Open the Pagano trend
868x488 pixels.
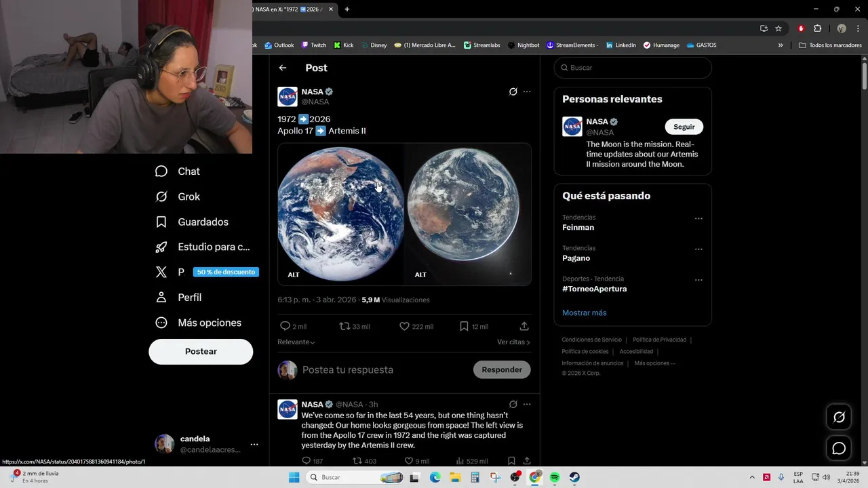click(576, 258)
